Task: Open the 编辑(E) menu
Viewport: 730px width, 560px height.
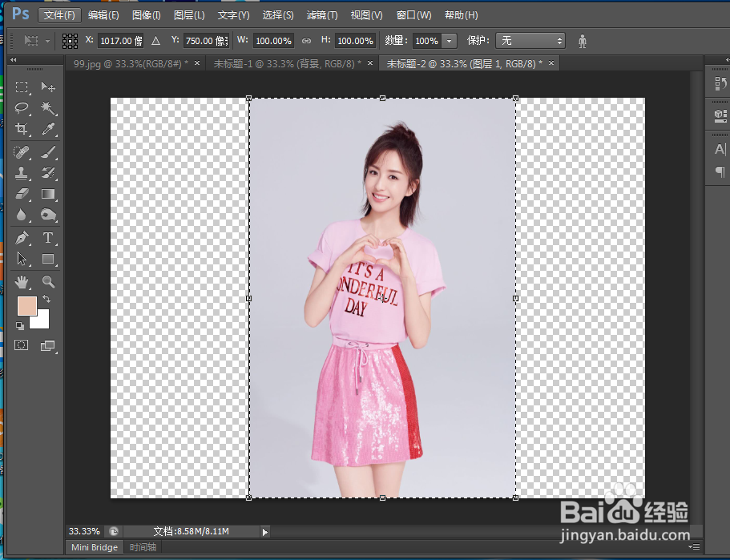Action: (103, 15)
